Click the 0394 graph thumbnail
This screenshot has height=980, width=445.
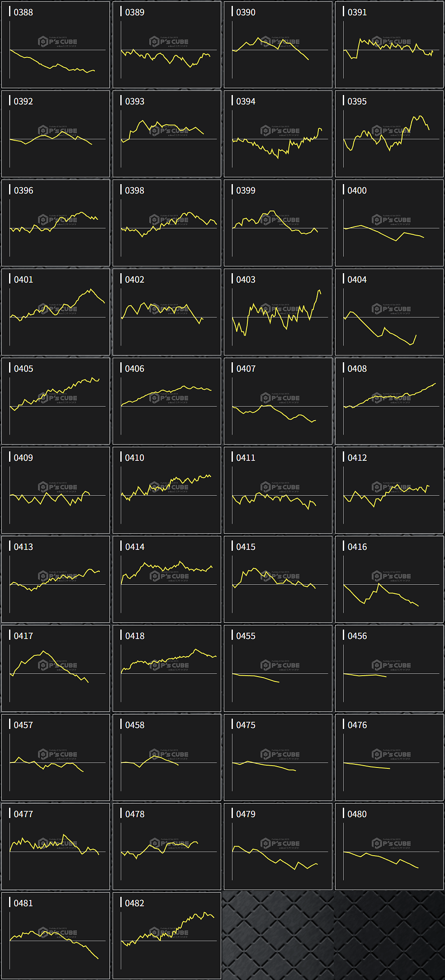[x=278, y=134]
